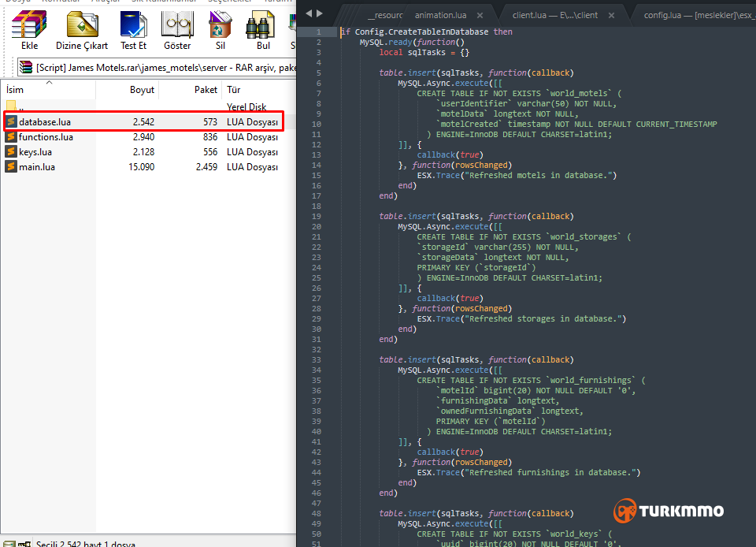Screen dimensions: 756x547
Task: Click the packed value 556 for keys.lua
Action: [x=210, y=152]
